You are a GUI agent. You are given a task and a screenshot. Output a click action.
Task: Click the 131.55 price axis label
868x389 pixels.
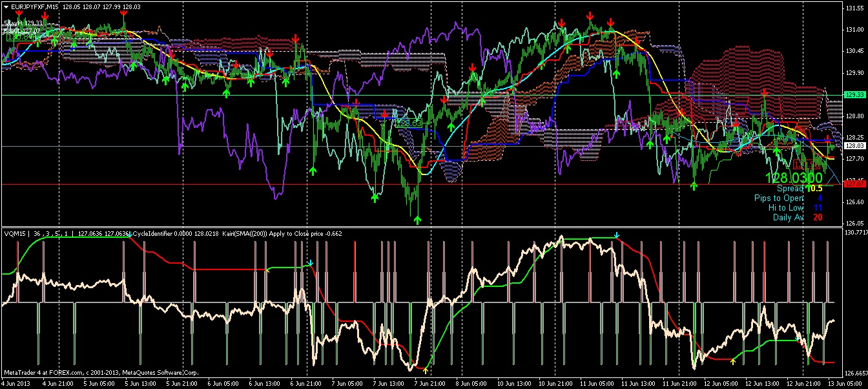(854, 9)
